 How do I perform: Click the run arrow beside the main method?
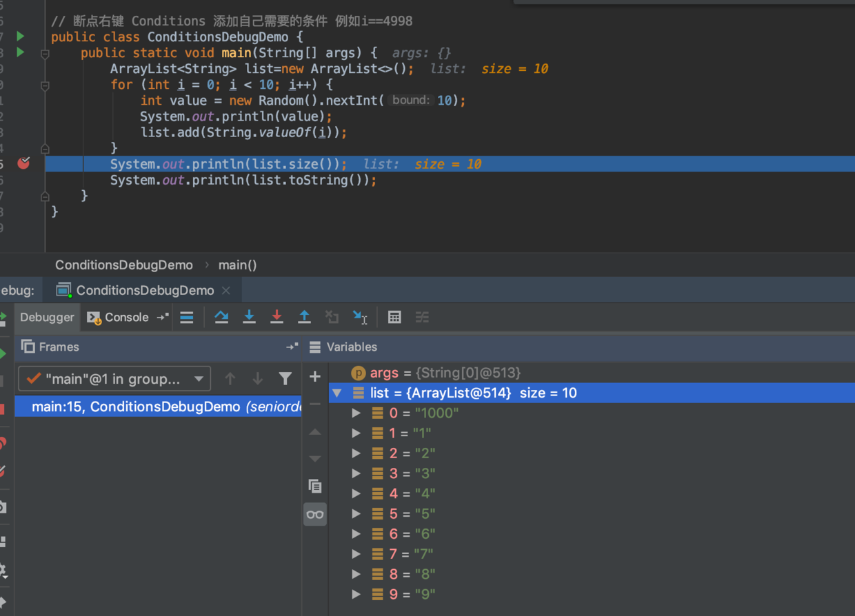pyautogui.click(x=20, y=52)
